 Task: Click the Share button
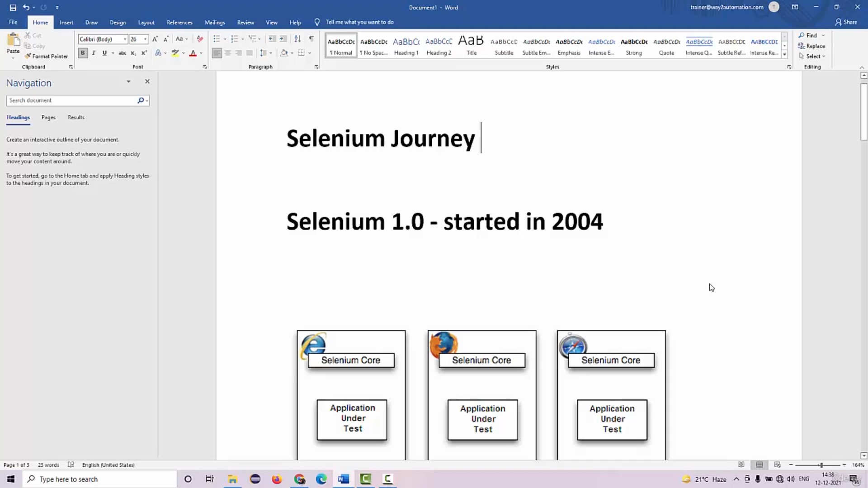tap(846, 22)
